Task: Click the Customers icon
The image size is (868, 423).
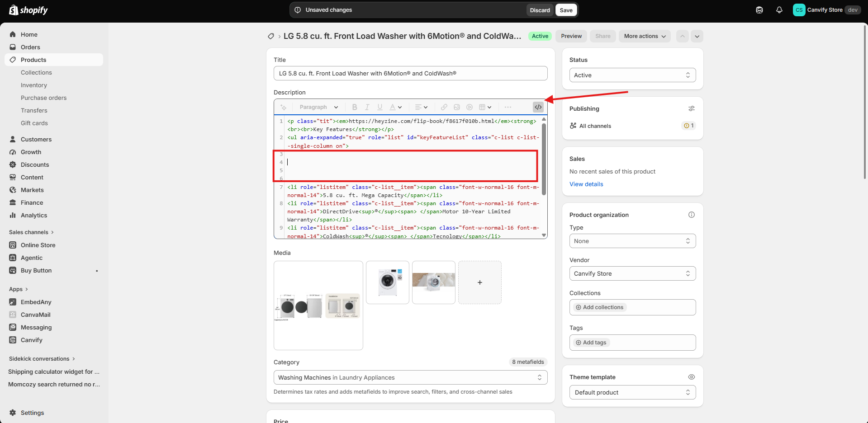Action: (x=13, y=139)
